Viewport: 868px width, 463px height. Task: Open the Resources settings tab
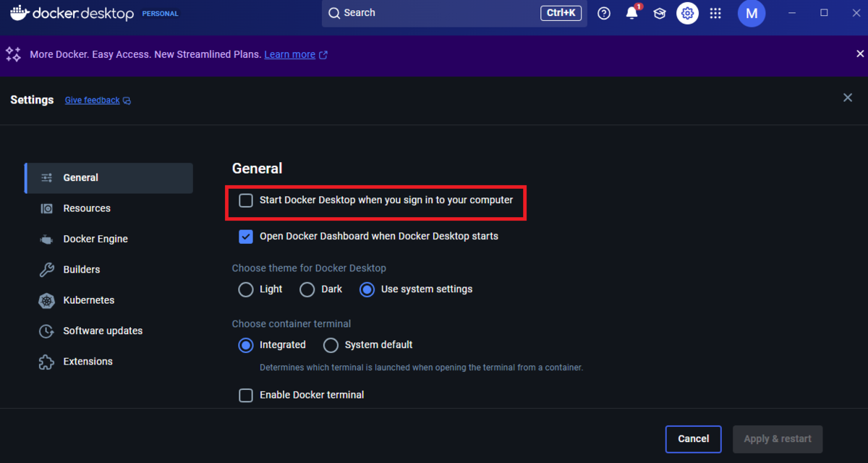[x=109, y=208]
